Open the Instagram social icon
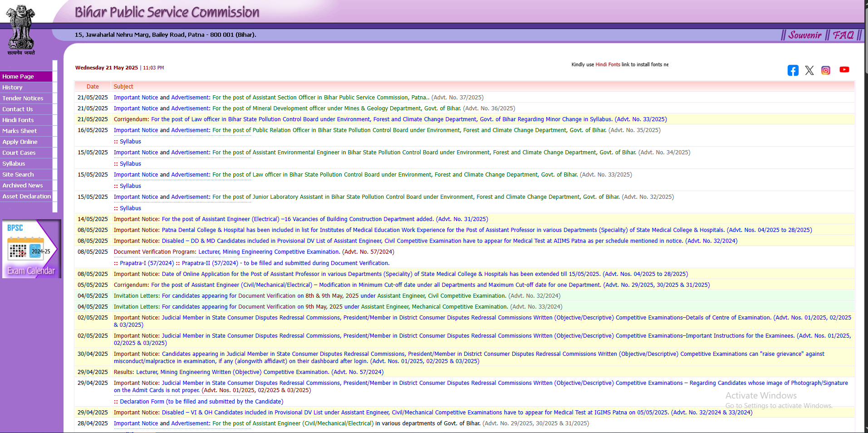Image resolution: width=868 pixels, height=433 pixels. (825, 70)
